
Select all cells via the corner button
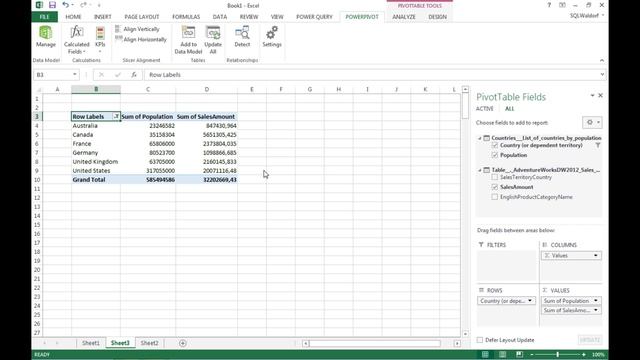tap(39, 89)
